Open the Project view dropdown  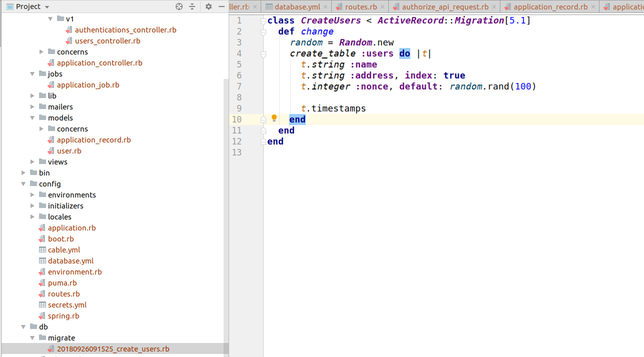(x=28, y=6)
